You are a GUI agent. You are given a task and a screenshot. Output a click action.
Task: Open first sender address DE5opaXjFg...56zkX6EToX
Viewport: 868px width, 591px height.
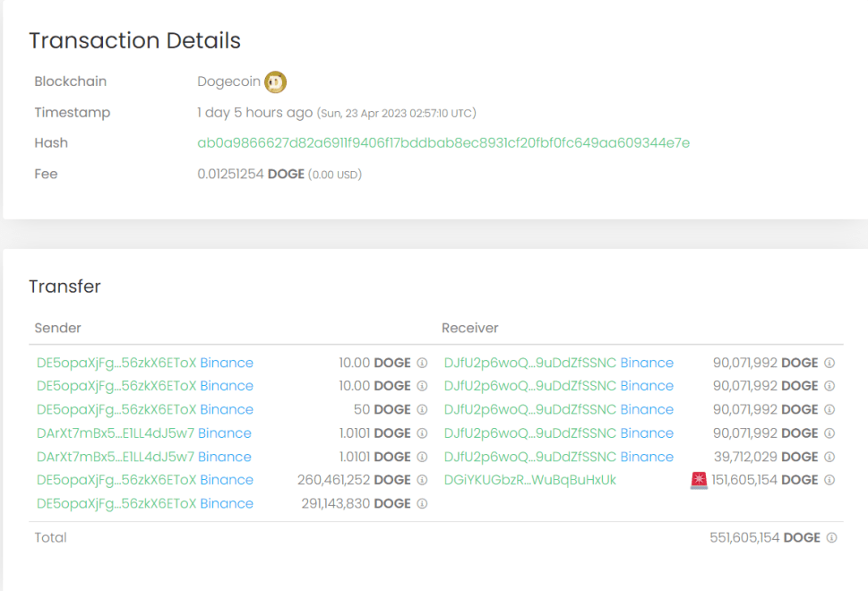(x=116, y=364)
